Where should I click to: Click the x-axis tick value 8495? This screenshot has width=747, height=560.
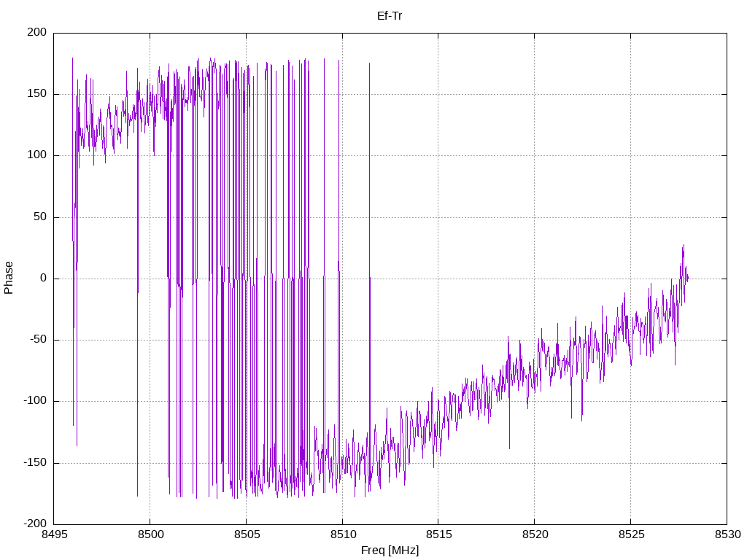click(54, 534)
